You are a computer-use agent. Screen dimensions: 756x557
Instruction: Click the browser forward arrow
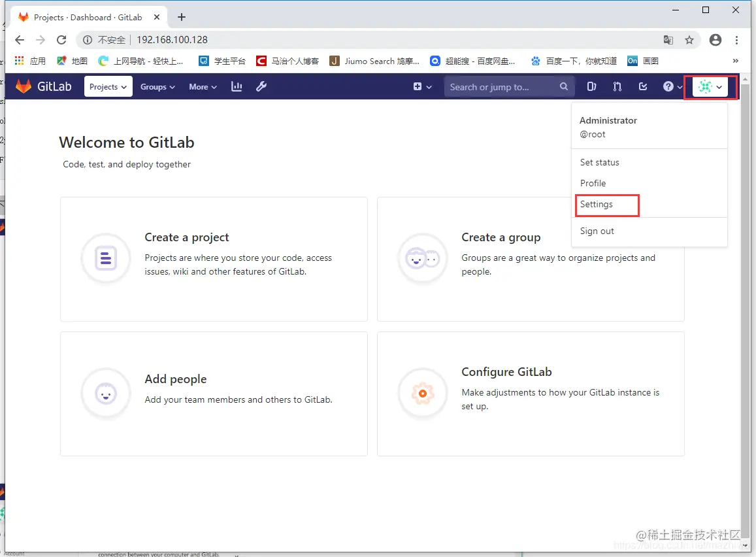click(41, 40)
